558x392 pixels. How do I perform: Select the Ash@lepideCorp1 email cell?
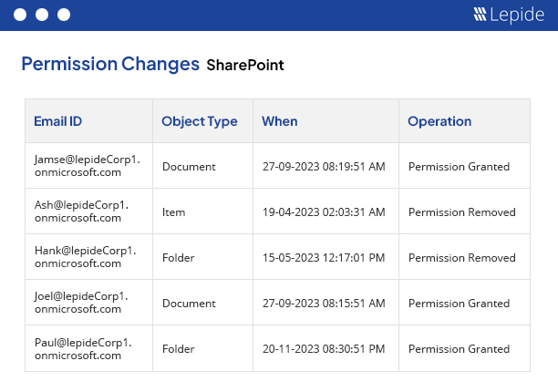pos(80,211)
